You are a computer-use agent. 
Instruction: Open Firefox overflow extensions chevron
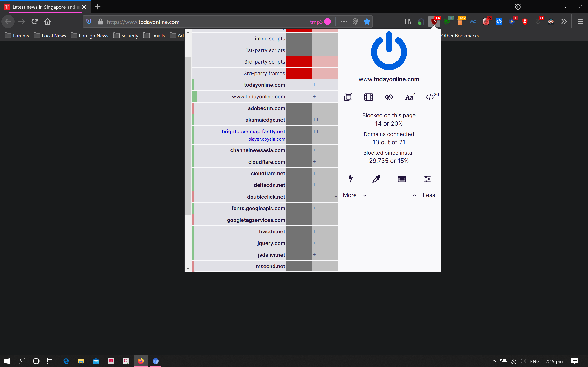(564, 22)
